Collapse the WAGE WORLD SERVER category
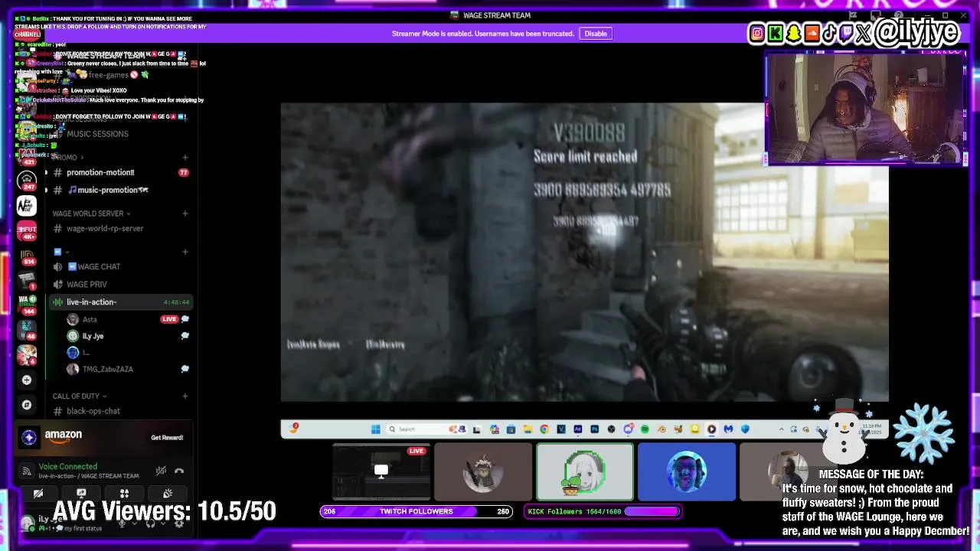 pyautogui.click(x=91, y=214)
